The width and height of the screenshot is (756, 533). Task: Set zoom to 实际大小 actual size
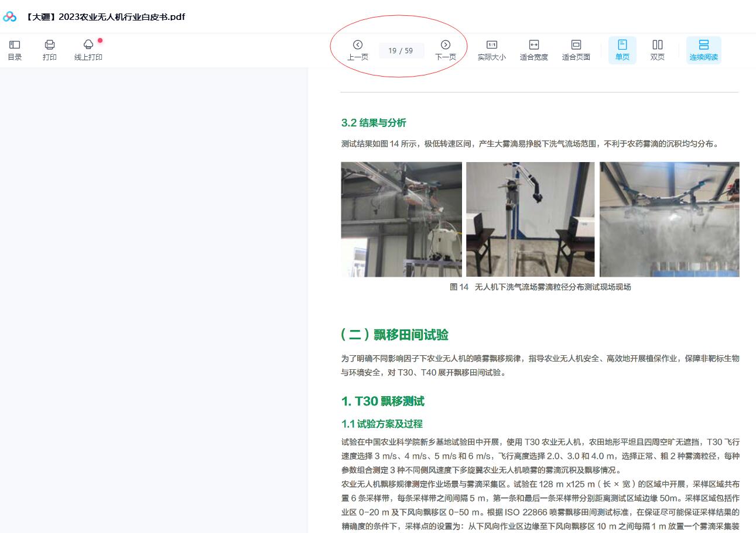[x=491, y=50]
